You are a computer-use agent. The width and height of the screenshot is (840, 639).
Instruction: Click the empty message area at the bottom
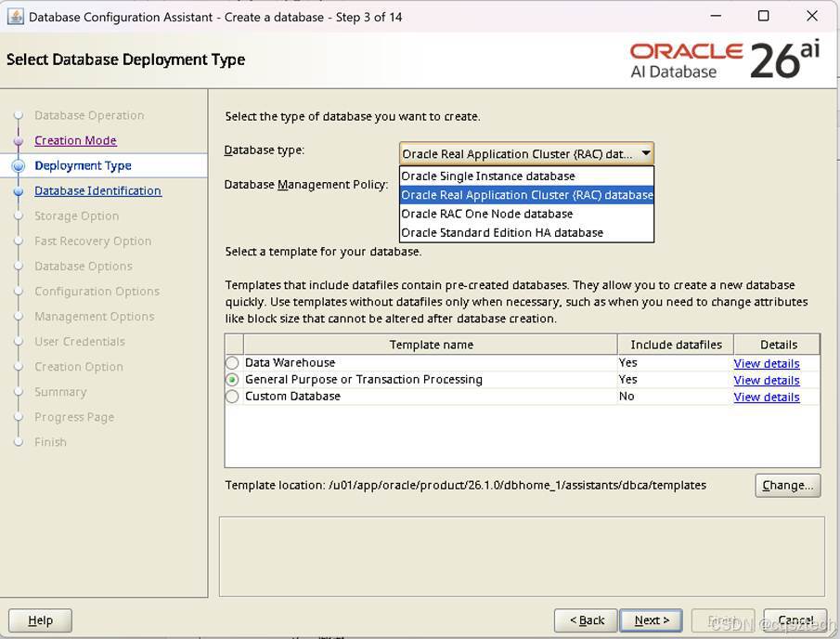pos(522,556)
